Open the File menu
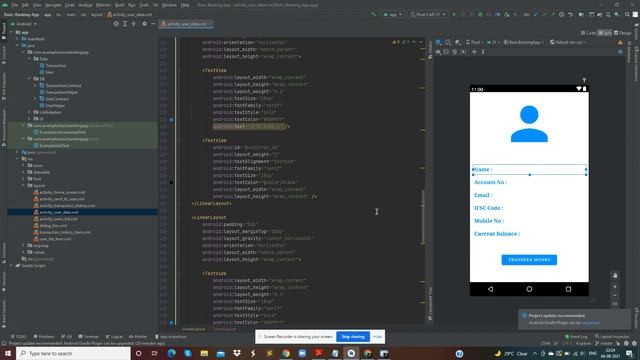 [x=15, y=5]
